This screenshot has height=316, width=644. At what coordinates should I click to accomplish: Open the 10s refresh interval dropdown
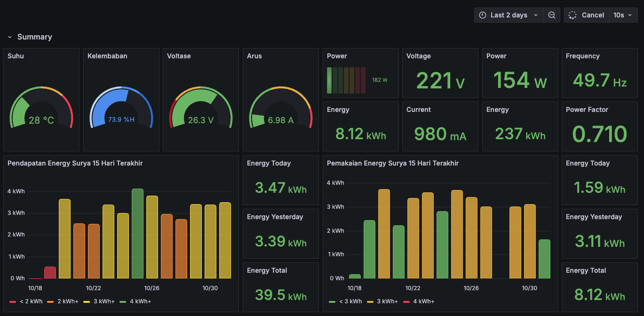(622, 15)
